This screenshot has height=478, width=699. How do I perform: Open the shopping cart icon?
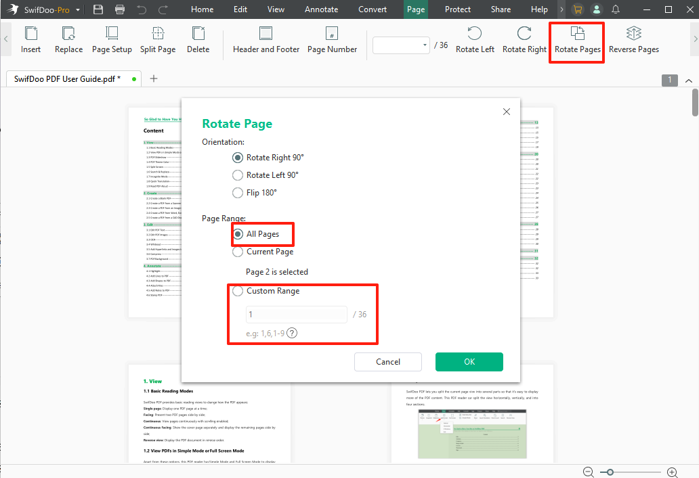(x=578, y=9)
